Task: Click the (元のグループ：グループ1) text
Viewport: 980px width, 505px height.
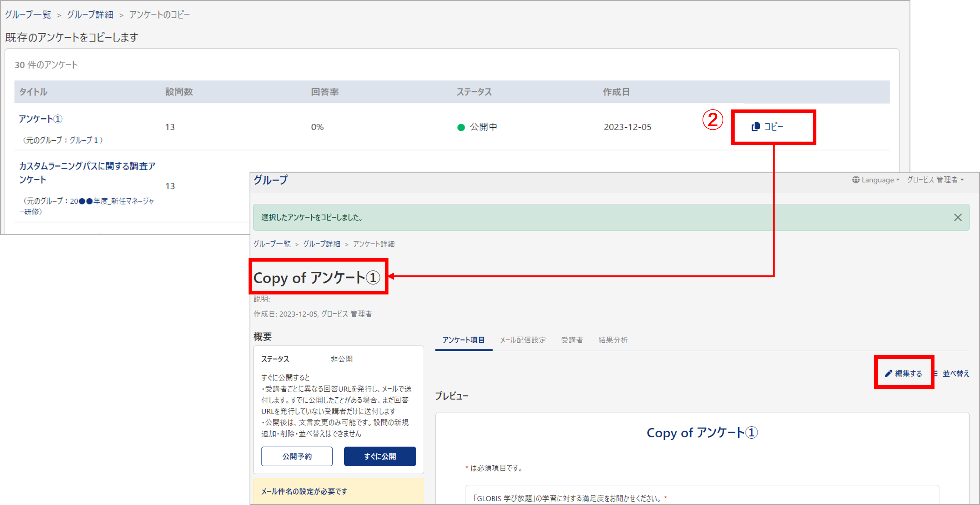Action: pyautogui.click(x=63, y=140)
